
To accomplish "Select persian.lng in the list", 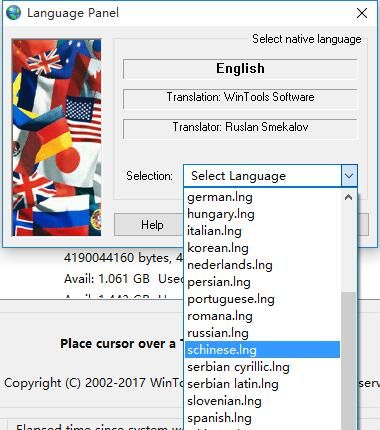I will click(x=262, y=282).
